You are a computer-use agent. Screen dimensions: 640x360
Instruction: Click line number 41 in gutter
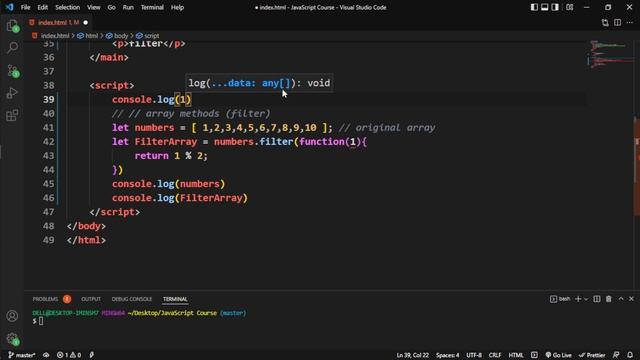point(49,128)
